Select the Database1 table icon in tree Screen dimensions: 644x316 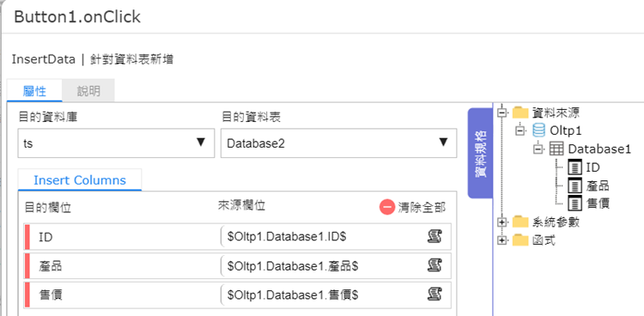pos(556,149)
